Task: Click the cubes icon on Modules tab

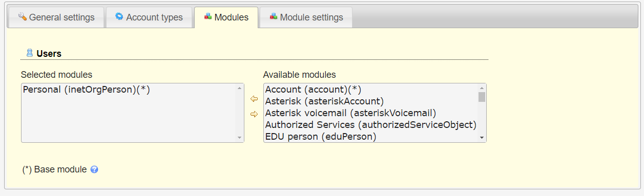Action: click(208, 17)
